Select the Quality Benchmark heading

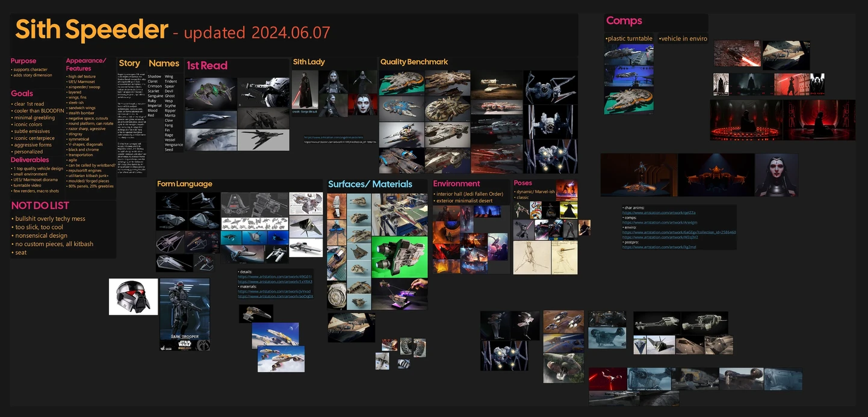point(414,62)
